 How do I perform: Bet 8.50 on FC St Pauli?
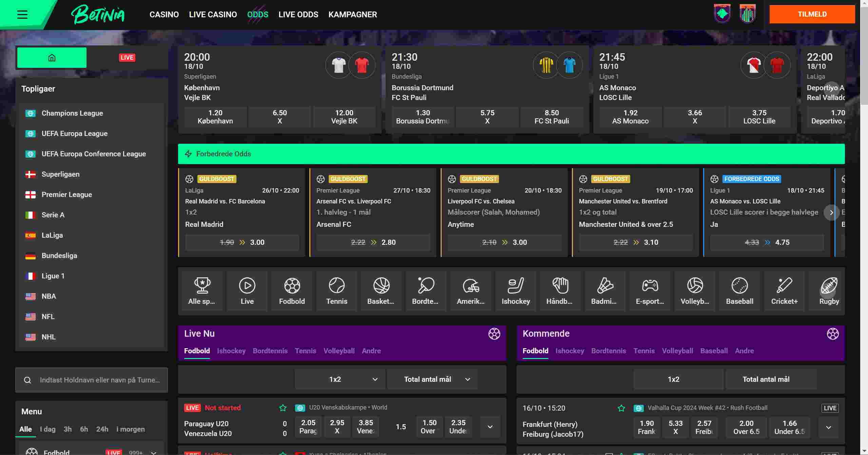point(552,117)
